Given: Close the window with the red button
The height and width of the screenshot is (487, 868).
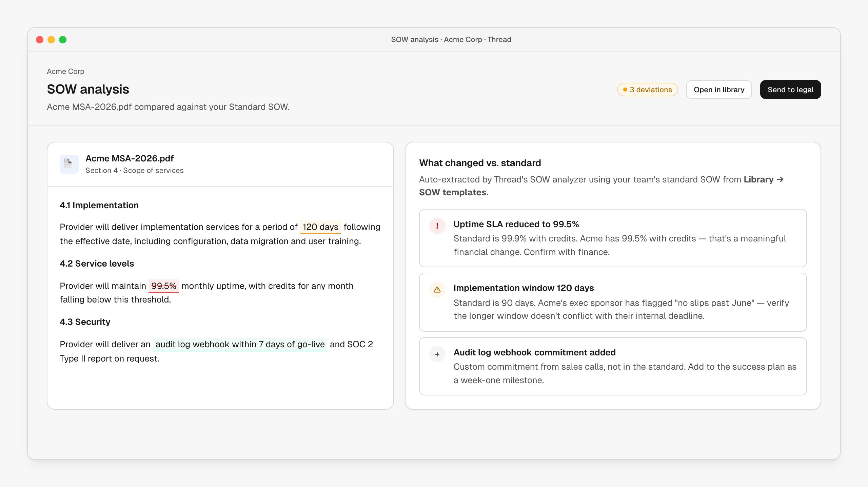Looking at the screenshot, I should coord(40,40).
